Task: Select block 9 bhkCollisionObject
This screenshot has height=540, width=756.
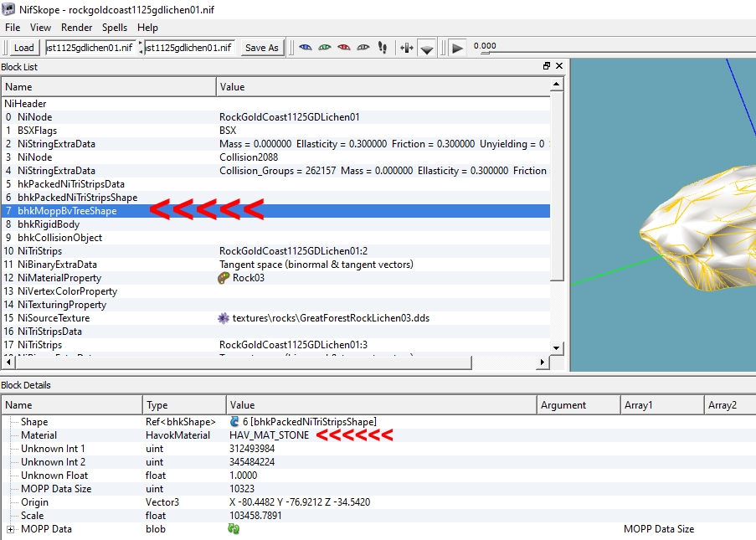Action: pos(275,238)
